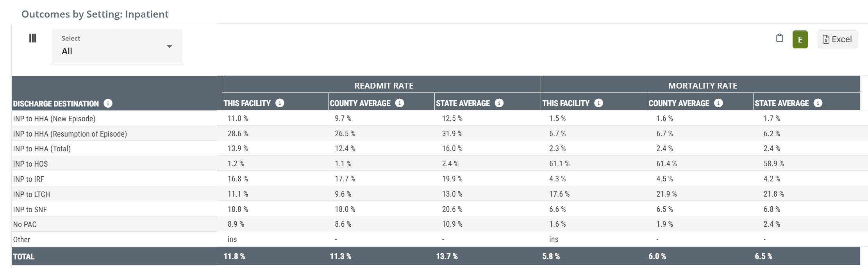Click the TOTAL summary row
The image size is (868, 268).
point(24,257)
